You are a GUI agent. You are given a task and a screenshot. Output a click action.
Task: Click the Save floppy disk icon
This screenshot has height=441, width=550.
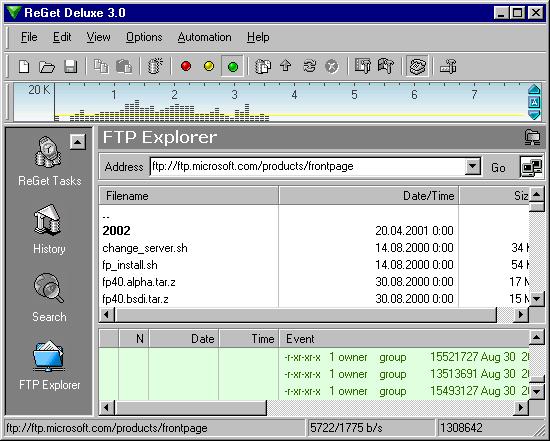[x=71, y=66]
